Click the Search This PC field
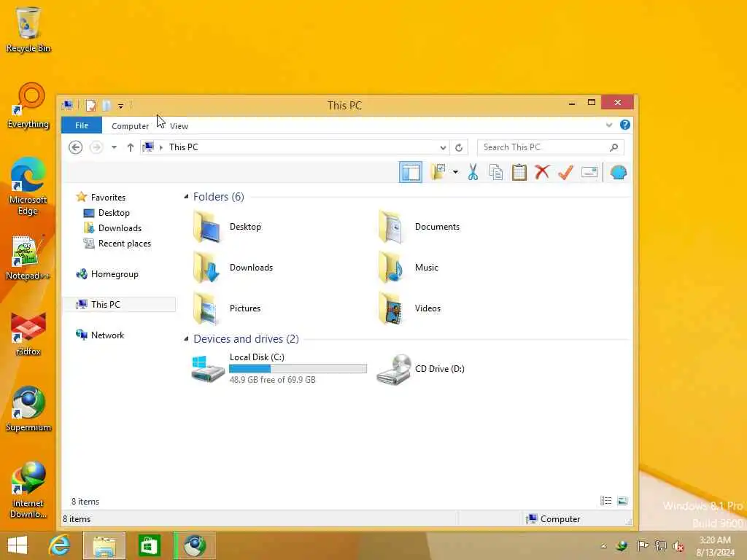 click(x=550, y=147)
